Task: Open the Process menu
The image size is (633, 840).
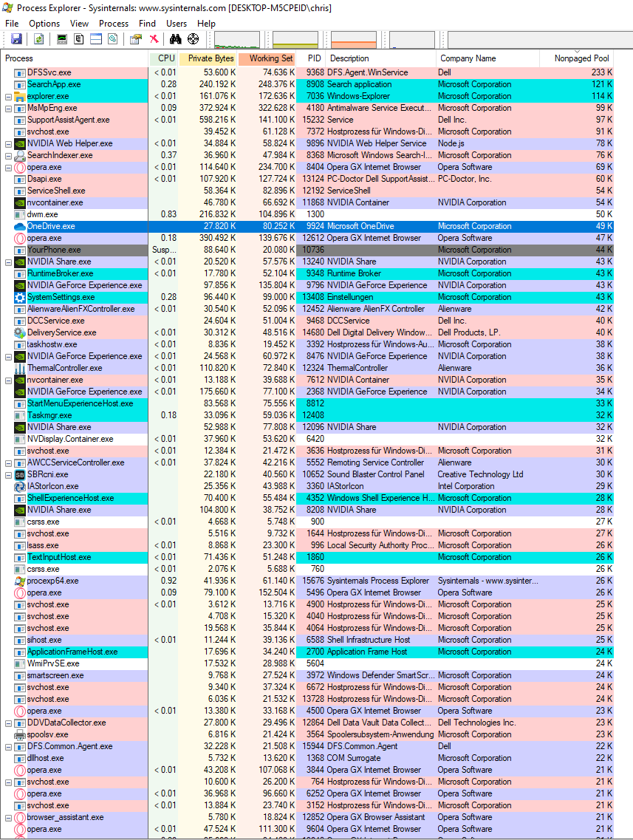Action: pos(114,24)
